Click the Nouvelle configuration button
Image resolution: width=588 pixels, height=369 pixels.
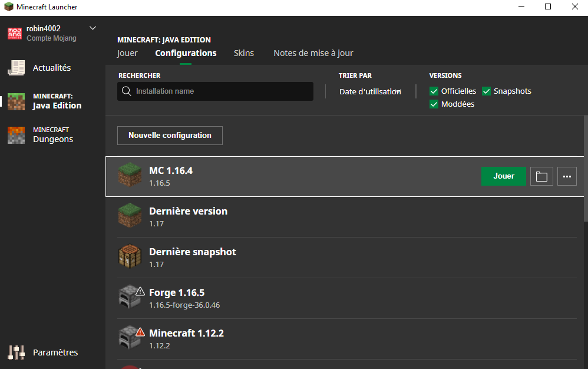170,136
